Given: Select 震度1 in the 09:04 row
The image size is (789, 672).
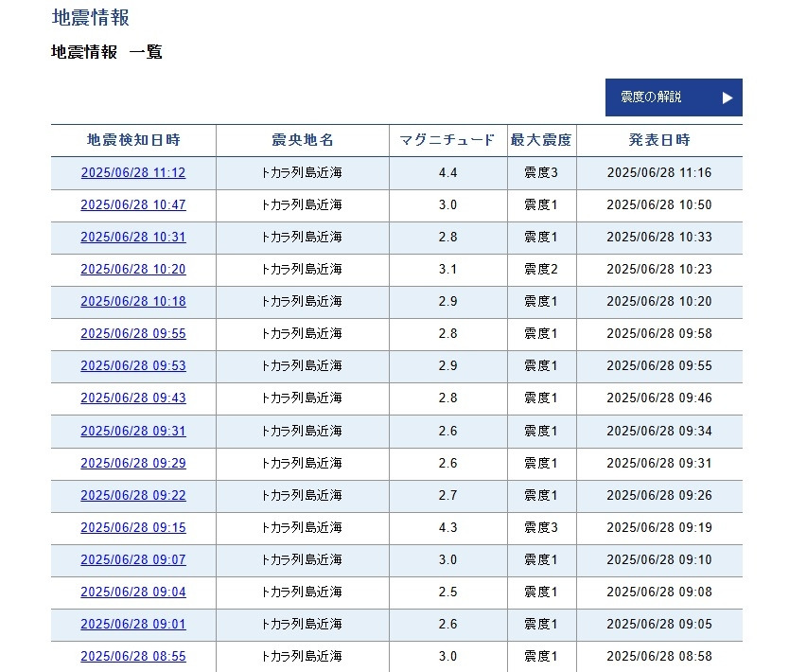Looking at the screenshot, I should coord(541,592).
